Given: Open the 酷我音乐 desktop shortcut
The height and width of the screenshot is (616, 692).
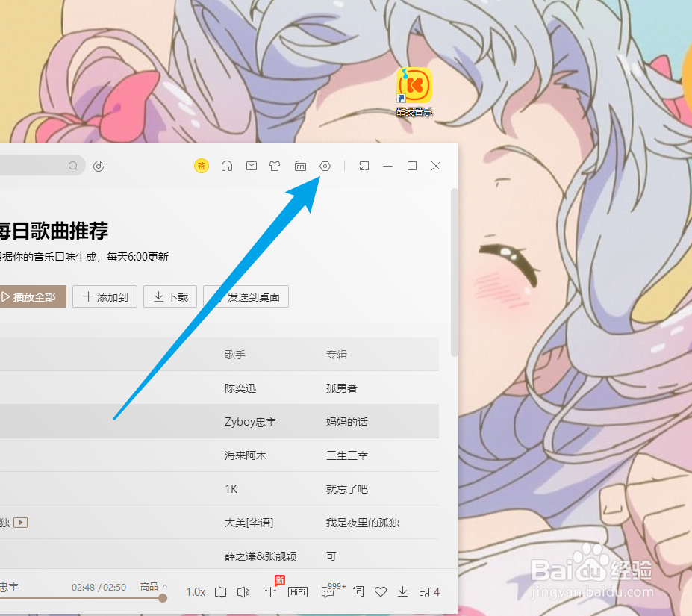Looking at the screenshot, I should (x=414, y=93).
